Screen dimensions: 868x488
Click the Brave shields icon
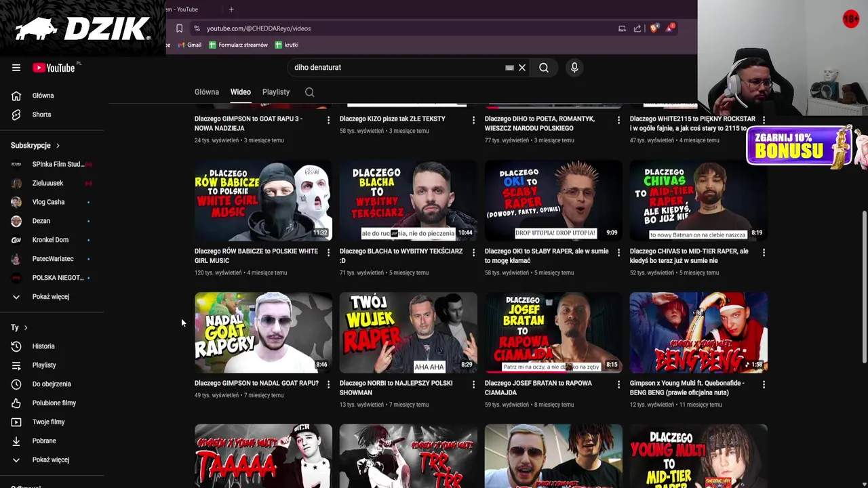pos(654,28)
